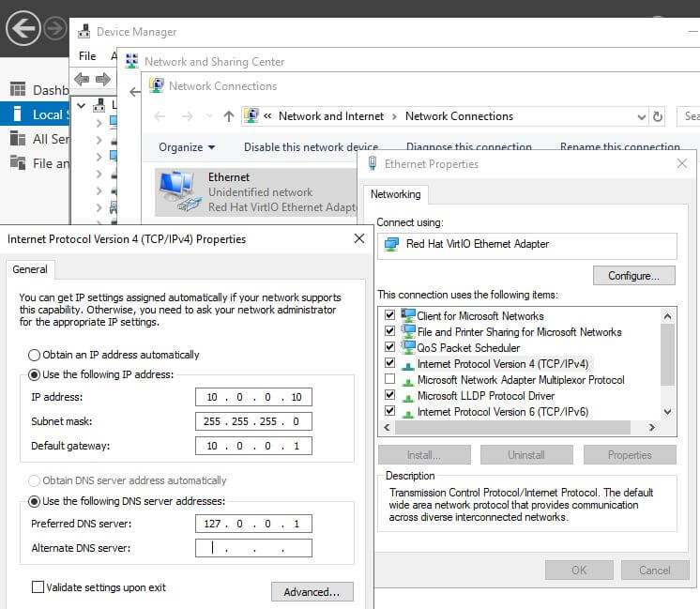
Task: Click the computer root icon in Device Manager tree
Action: pyautogui.click(x=99, y=105)
